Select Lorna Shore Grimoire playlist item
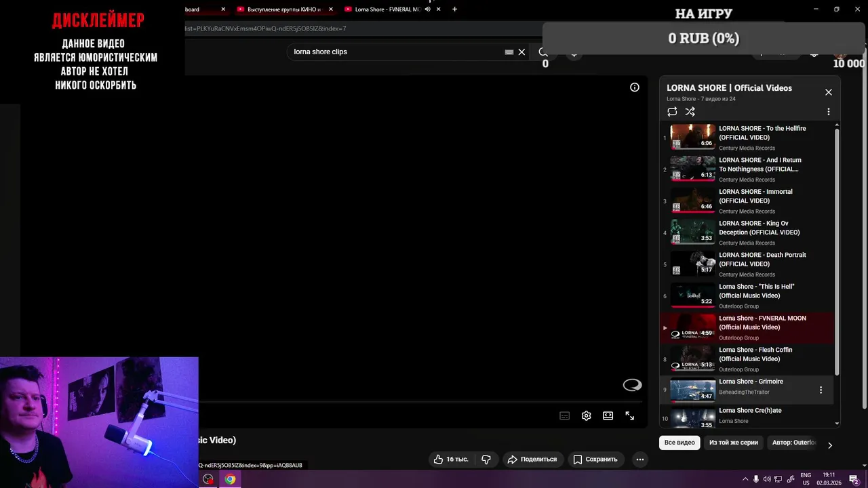Image resolution: width=868 pixels, height=488 pixels. (x=747, y=390)
